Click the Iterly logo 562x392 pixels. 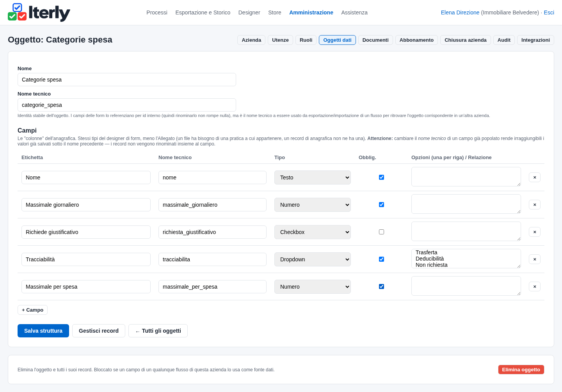(39, 12)
